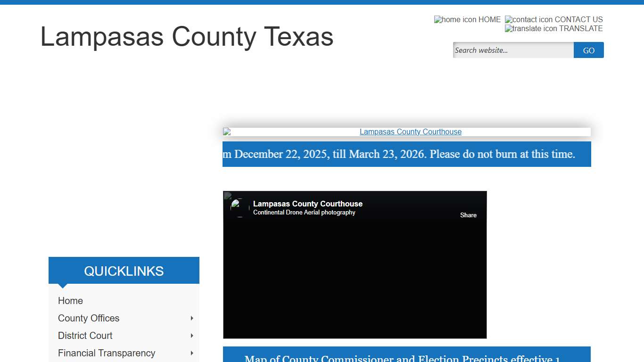
Task: Click the Share option on the video
Action: click(x=468, y=215)
